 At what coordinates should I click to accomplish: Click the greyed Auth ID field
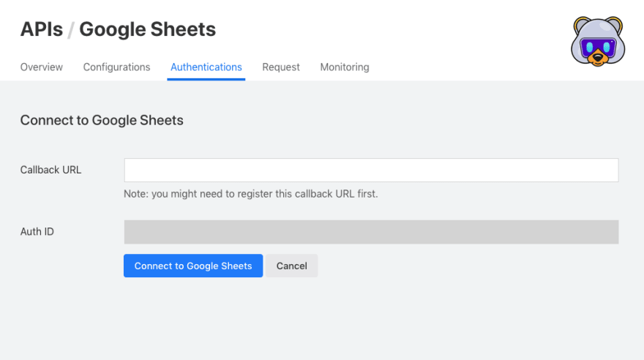tap(371, 232)
